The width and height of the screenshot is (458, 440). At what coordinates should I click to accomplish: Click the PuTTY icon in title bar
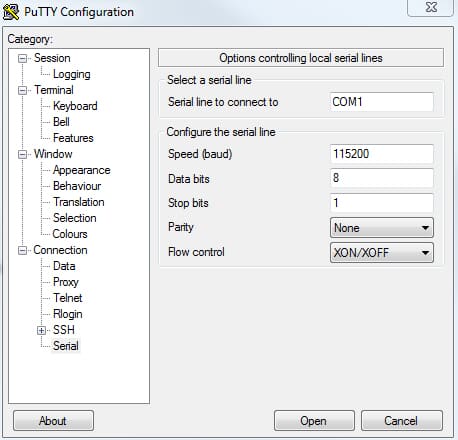[x=11, y=12]
